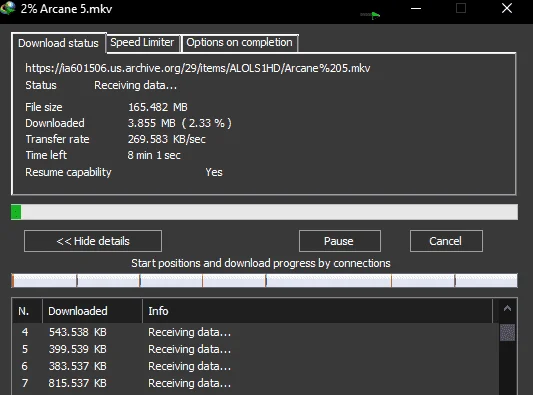Click the window title 2% Arcane 5.mkv
Screen dimensions: 533x395
coord(66,9)
